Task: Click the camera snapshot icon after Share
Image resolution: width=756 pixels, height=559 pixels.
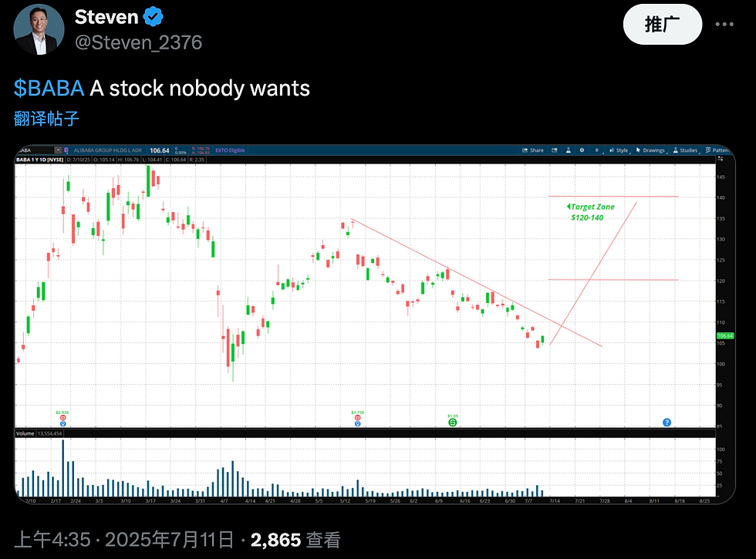Action: [555, 150]
